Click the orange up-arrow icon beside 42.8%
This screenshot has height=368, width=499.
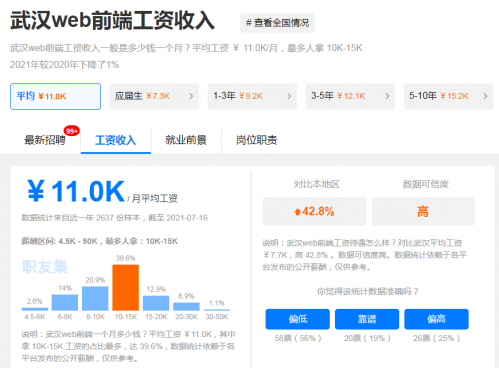point(297,212)
